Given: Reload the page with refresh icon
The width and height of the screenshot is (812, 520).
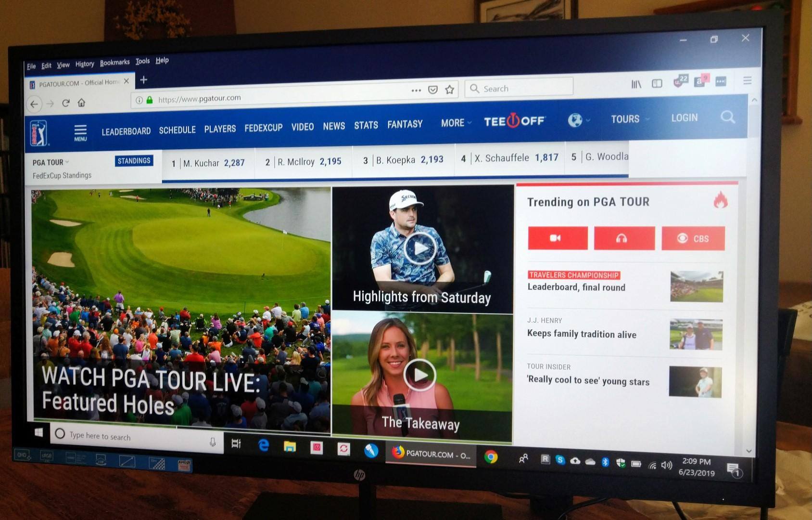Looking at the screenshot, I should (66, 103).
